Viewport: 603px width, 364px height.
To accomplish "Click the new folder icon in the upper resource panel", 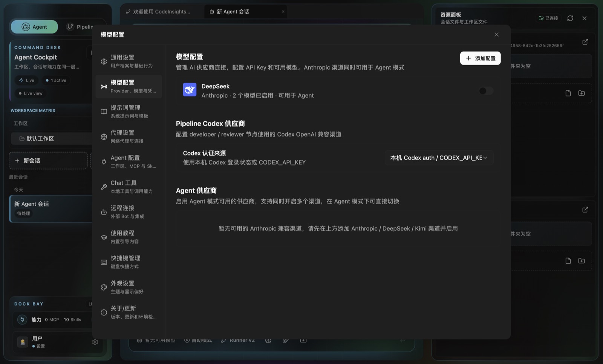I will pyautogui.click(x=582, y=93).
